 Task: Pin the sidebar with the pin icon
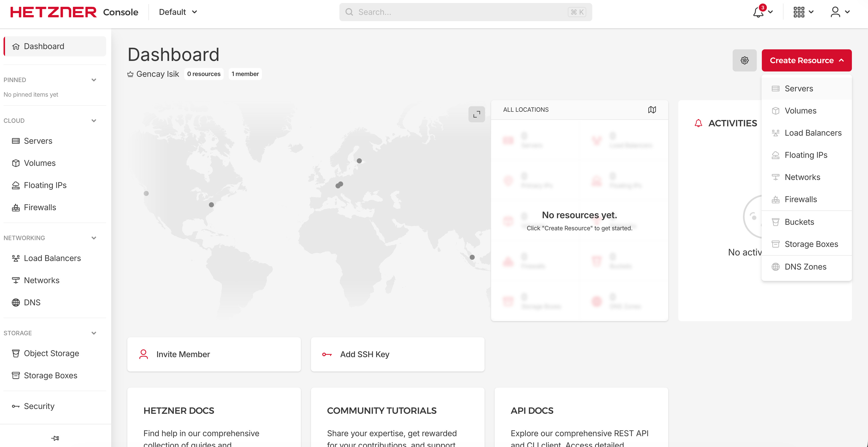pyautogui.click(x=55, y=438)
